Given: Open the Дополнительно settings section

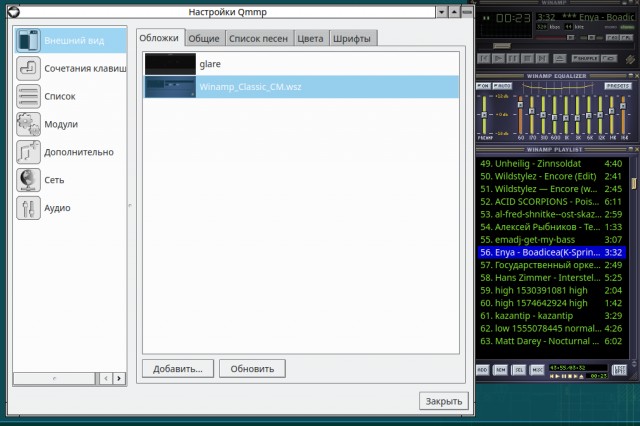Looking at the screenshot, I should coord(70,152).
